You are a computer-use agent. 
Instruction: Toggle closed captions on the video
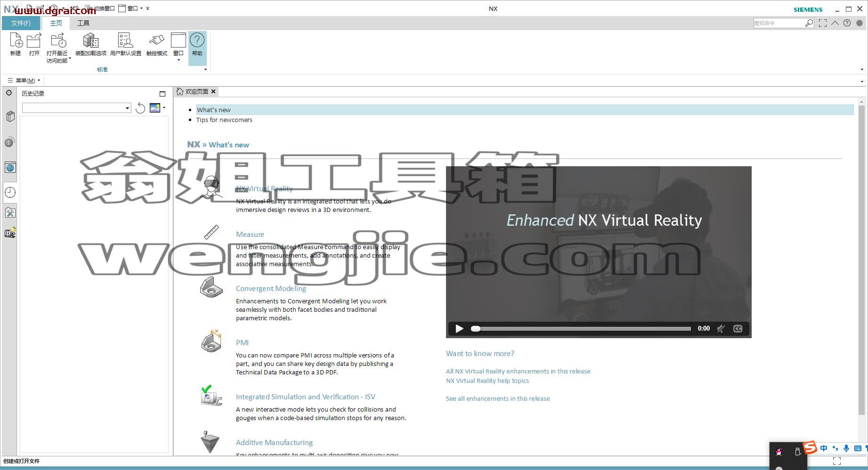(x=738, y=329)
